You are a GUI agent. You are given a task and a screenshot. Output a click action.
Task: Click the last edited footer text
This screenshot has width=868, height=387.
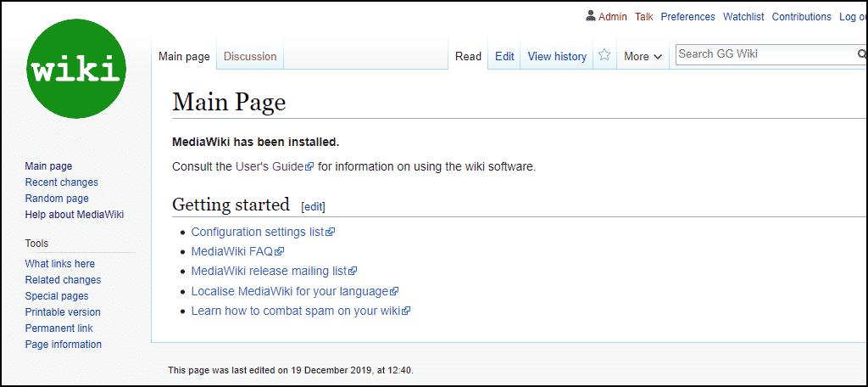tap(291, 370)
